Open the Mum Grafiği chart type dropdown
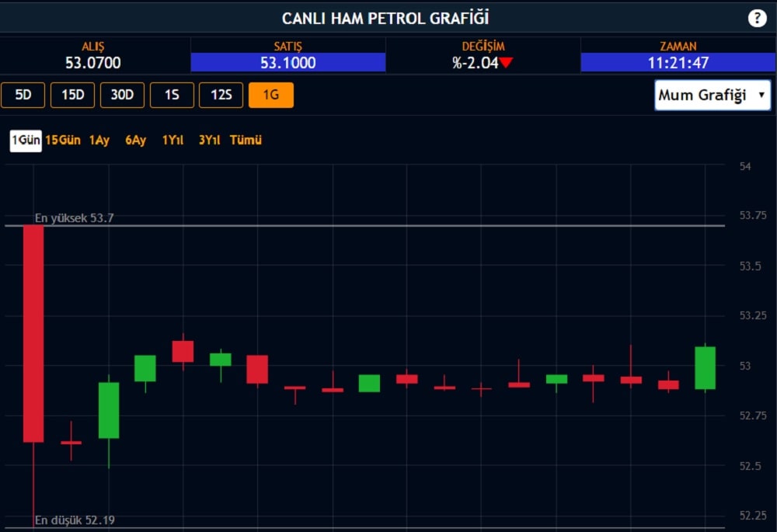The width and height of the screenshot is (777, 532). coord(712,95)
